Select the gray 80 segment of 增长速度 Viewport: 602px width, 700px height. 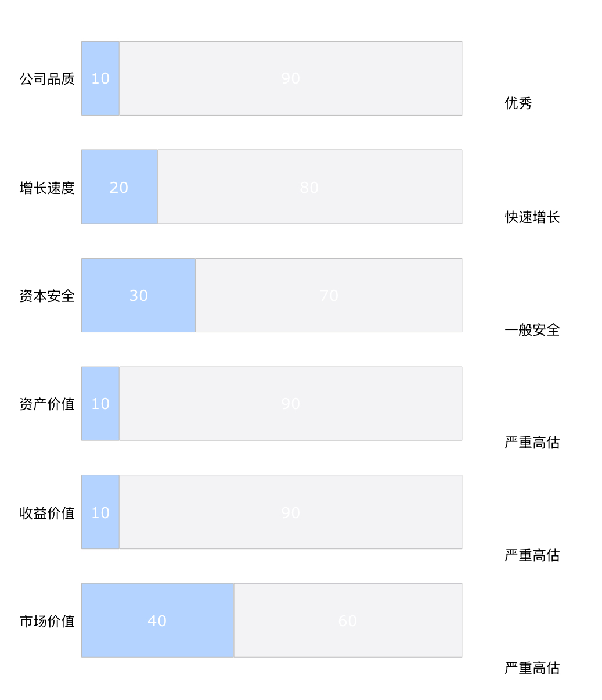[310, 186]
